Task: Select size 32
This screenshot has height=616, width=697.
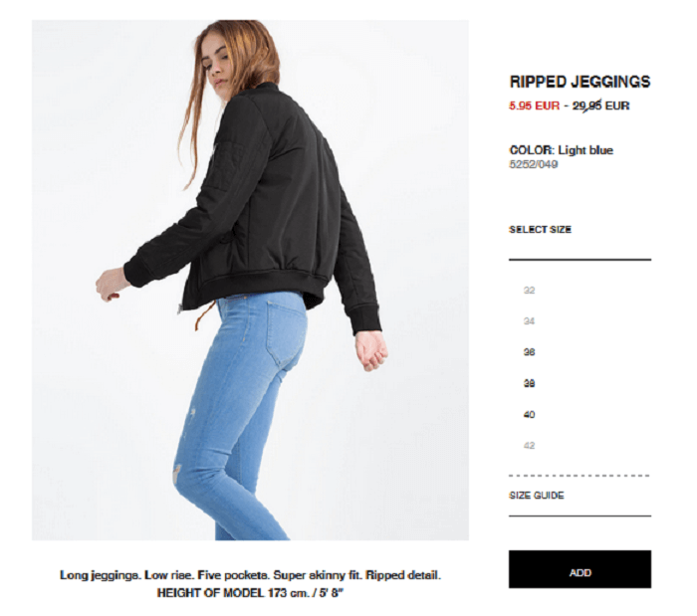Action: tap(529, 290)
